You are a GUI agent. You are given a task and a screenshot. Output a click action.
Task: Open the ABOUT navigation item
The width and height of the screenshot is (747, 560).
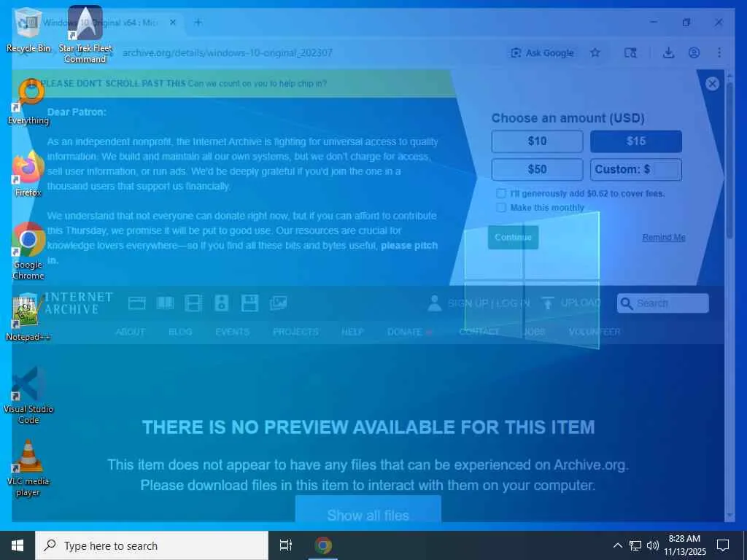click(x=130, y=332)
